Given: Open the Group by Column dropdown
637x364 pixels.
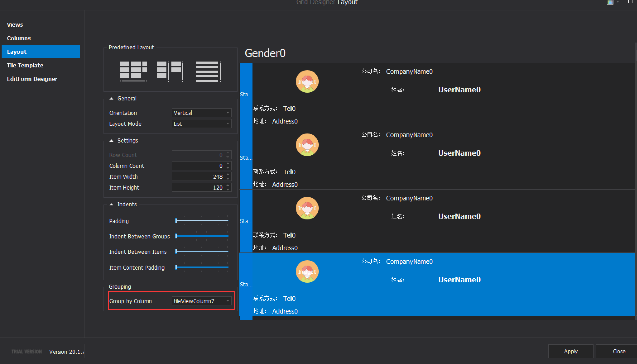Looking at the screenshot, I should tap(227, 301).
